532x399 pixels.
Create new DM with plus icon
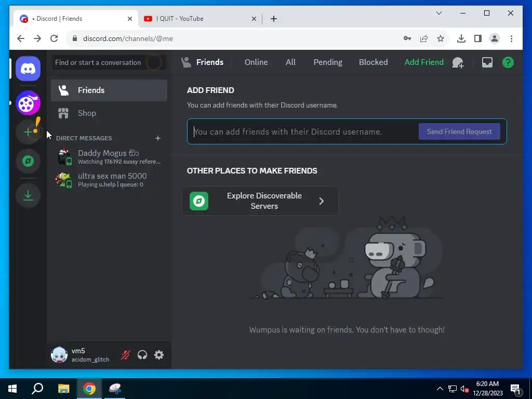coord(158,138)
